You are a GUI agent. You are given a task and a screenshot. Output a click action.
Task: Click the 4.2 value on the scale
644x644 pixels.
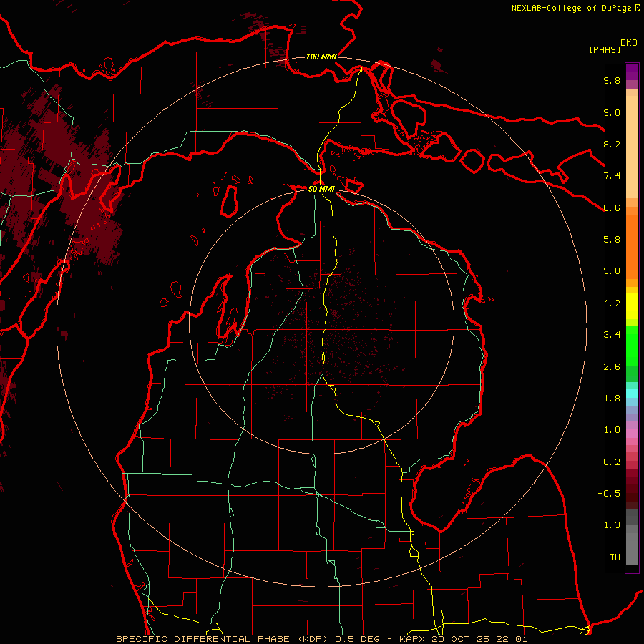click(x=612, y=303)
